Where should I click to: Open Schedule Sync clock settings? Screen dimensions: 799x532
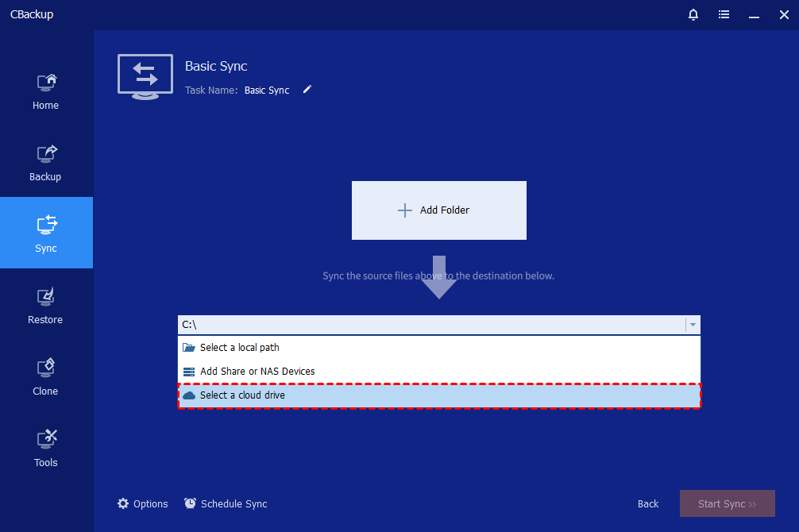pos(191,503)
